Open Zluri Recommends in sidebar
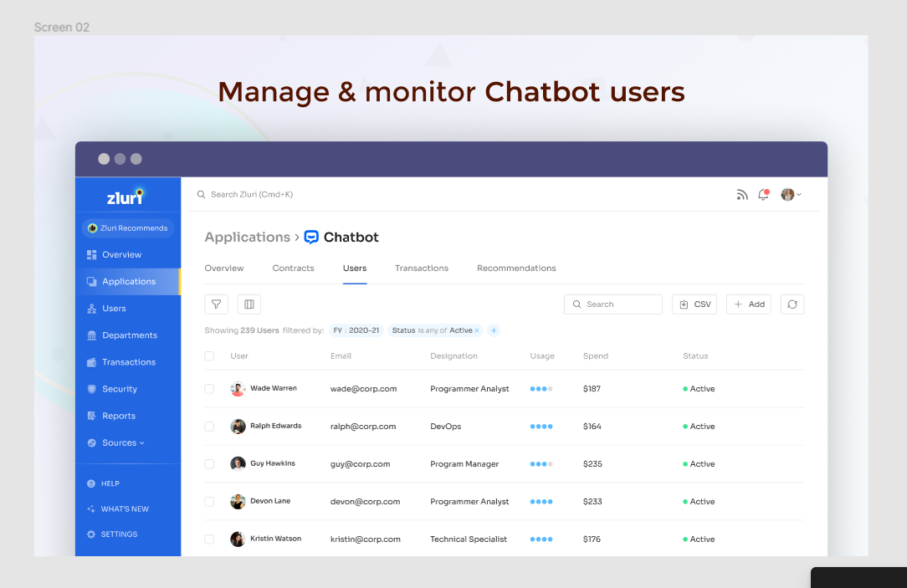This screenshot has width=907, height=588. click(x=128, y=228)
